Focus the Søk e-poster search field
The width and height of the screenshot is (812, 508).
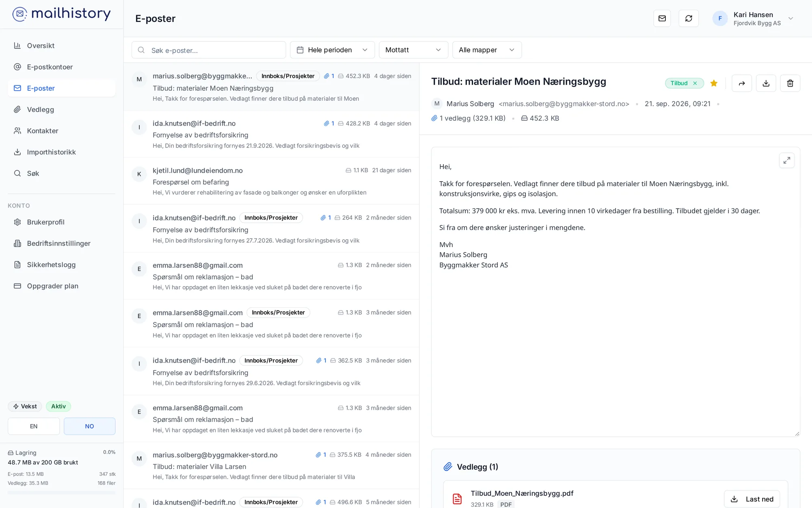tap(209, 50)
